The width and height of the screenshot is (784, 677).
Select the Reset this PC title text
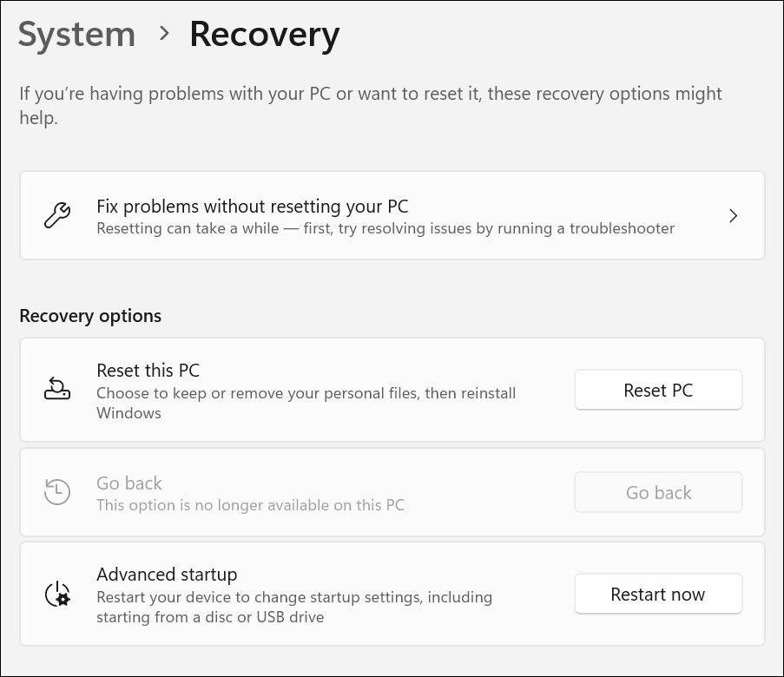click(148, 371)
